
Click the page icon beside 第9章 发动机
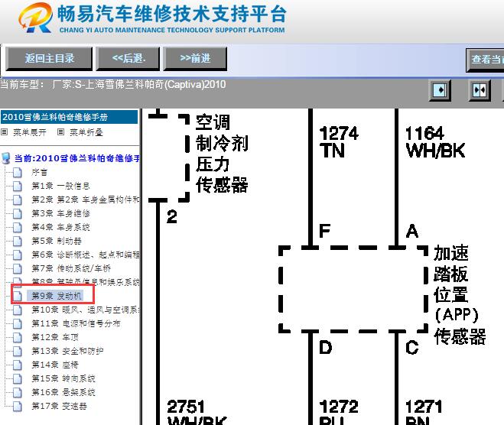pyautogui.click(x=18, y=296)
